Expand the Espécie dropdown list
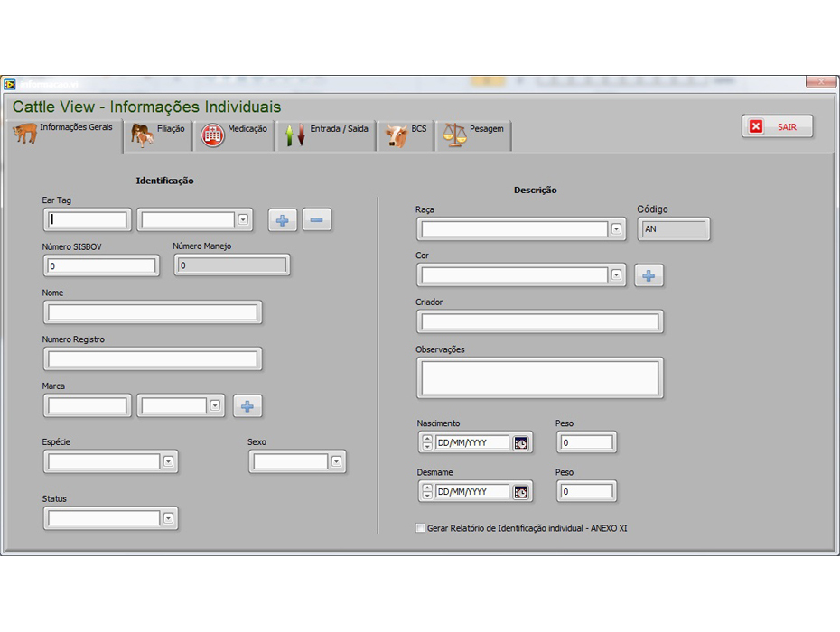Screen dimensions: 840x632 [x=168, y=462]
